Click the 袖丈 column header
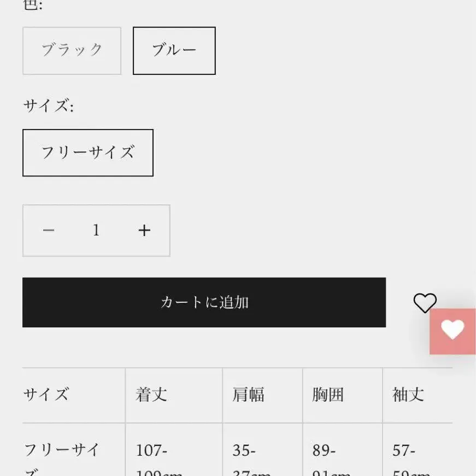This screenshot has height=476, width=476. tap(408, 395)
